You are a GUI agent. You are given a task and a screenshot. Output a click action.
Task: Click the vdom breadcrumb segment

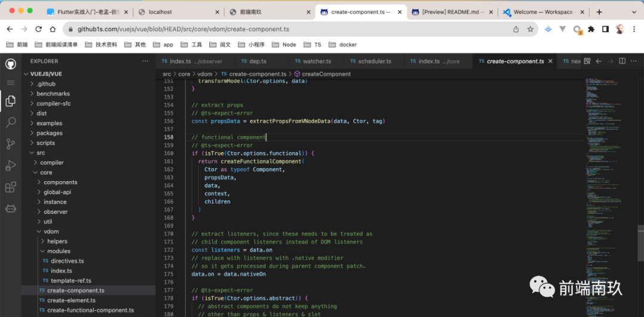click(x=204, y=74)
